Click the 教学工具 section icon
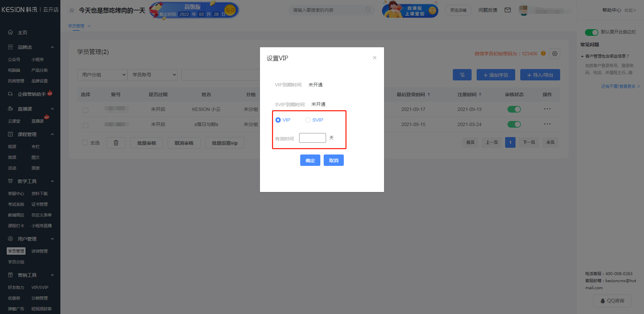Screen dimensions: 644x314 click(x=10, y=181)
